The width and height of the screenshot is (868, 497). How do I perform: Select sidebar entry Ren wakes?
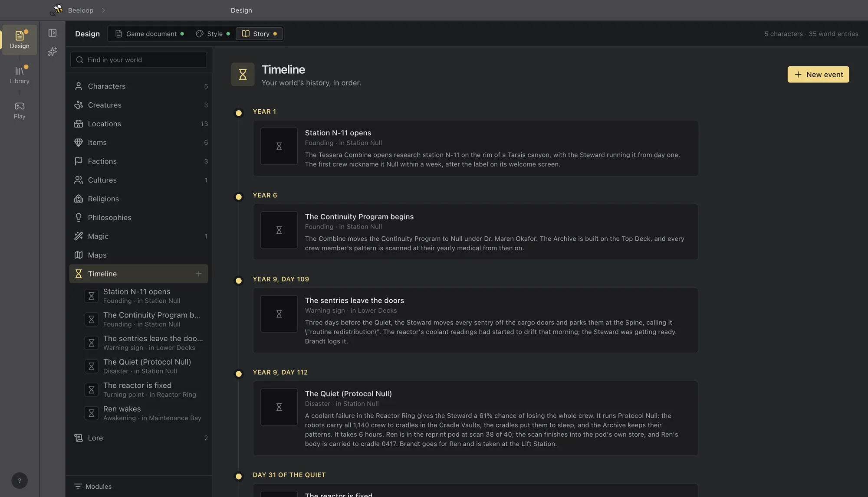[144, 413]
